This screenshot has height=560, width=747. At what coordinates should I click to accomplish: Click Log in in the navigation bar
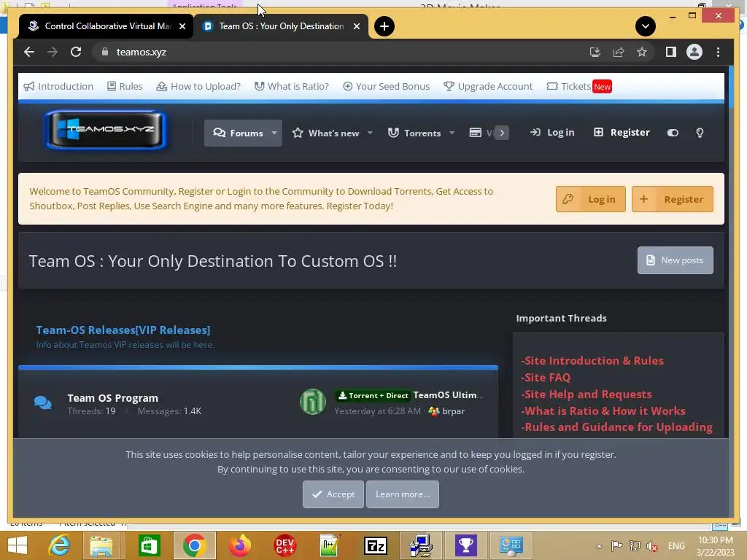pos(552,133)
